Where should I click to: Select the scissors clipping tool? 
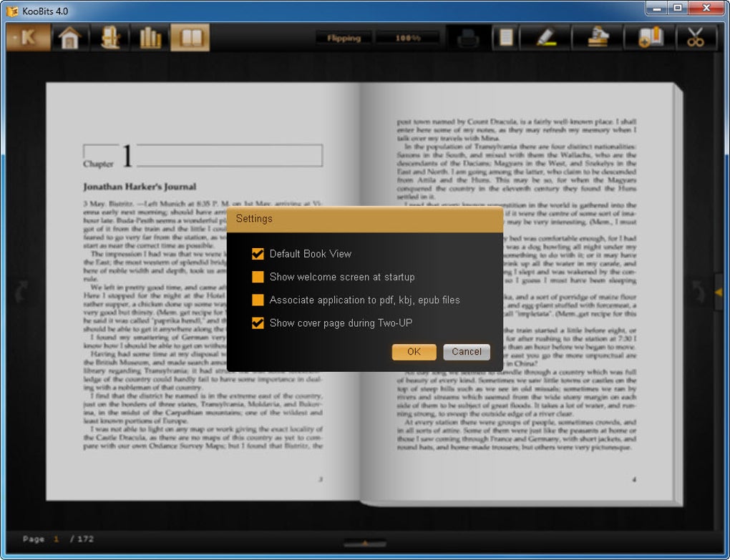coord(696,38)
